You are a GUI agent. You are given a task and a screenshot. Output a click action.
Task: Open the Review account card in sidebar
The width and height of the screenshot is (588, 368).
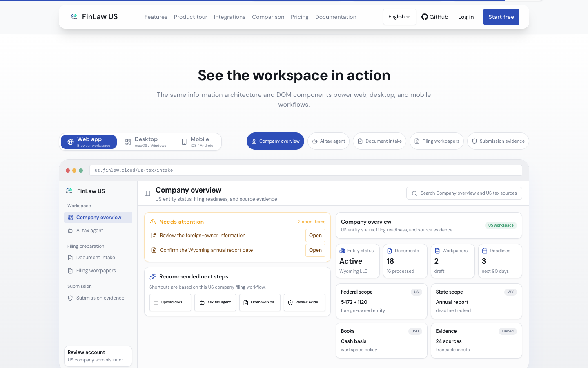(x=98, y=356)
